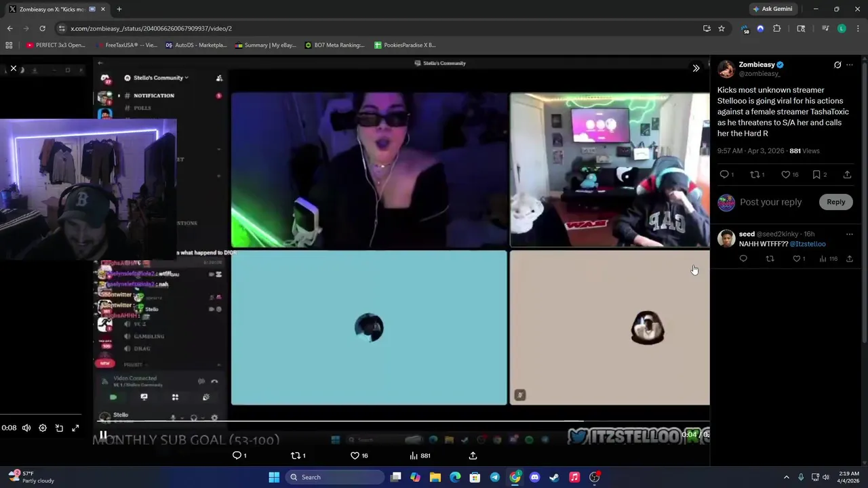Reload the page
Image resolution: width=868 pixels, height=488 pixels.
[x=42, y=28]
